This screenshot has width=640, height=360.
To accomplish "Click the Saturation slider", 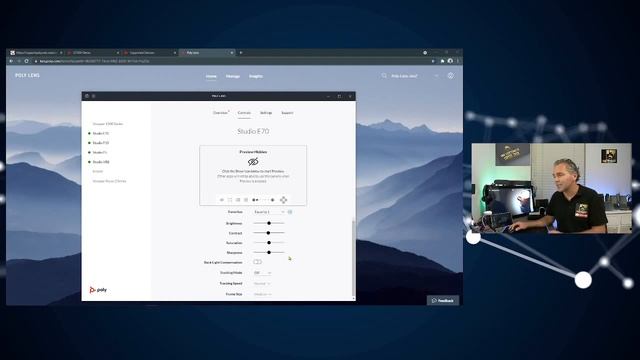I will pos(269,242).
